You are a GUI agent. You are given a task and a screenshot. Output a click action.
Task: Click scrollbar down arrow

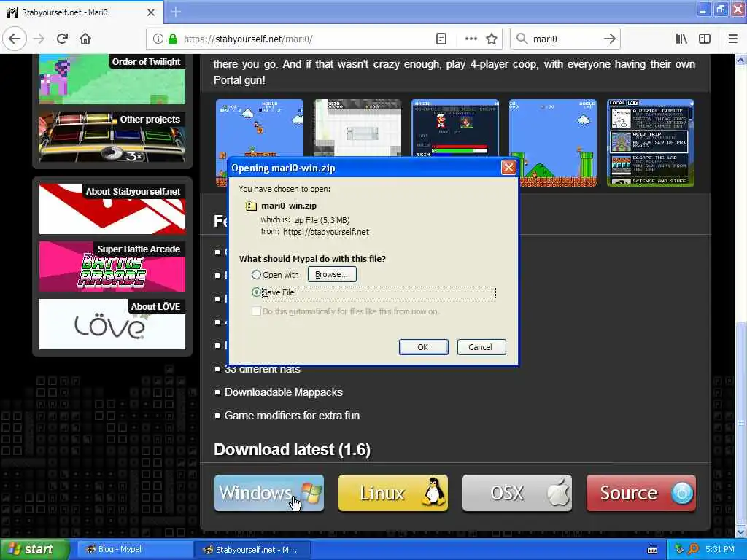740,532
